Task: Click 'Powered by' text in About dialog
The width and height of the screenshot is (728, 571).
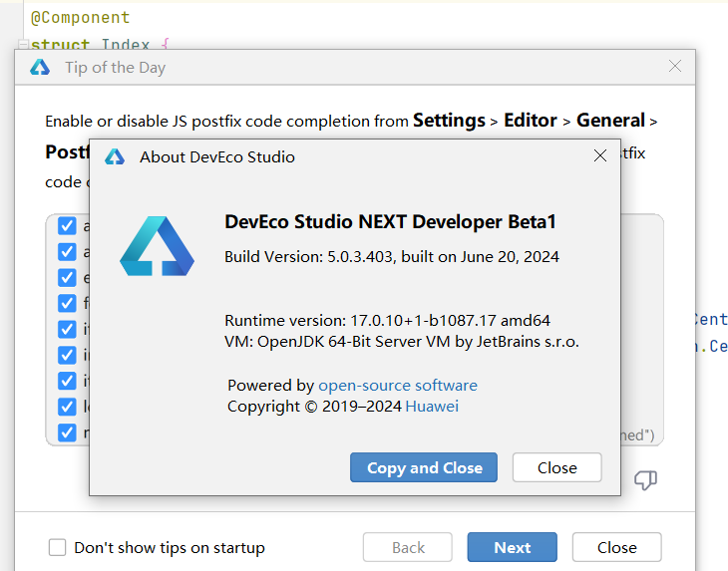Action: pos(270,386)
